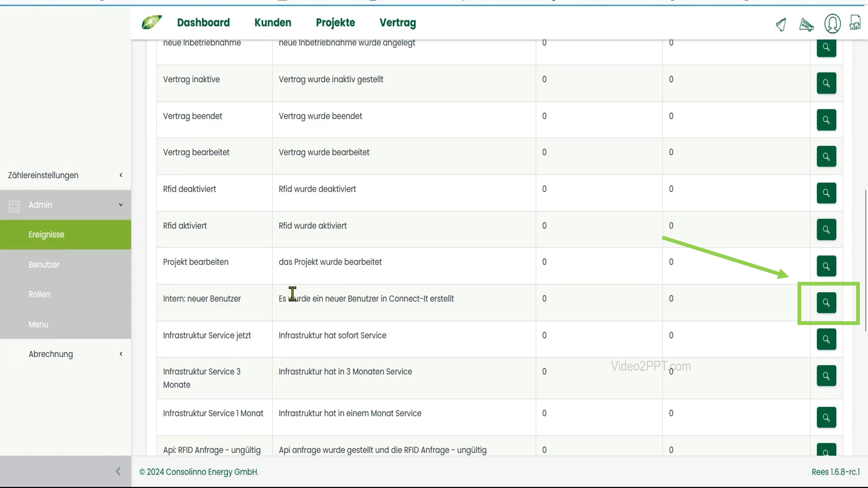Click the green leaf logo
Screen dimensions: 868x488
tap(152, 22)
